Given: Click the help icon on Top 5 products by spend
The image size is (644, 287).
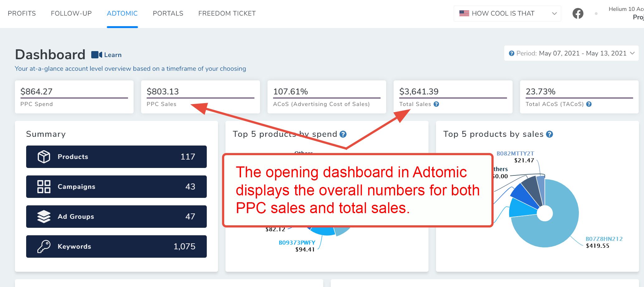Looking at the screenshot, I should click(x=343, y=134).
